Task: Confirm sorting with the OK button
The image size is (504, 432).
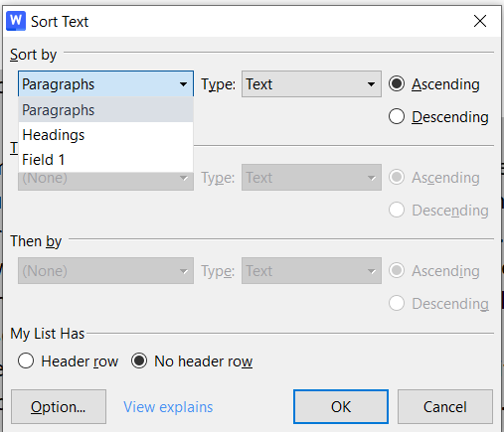Action: (341, 407)
